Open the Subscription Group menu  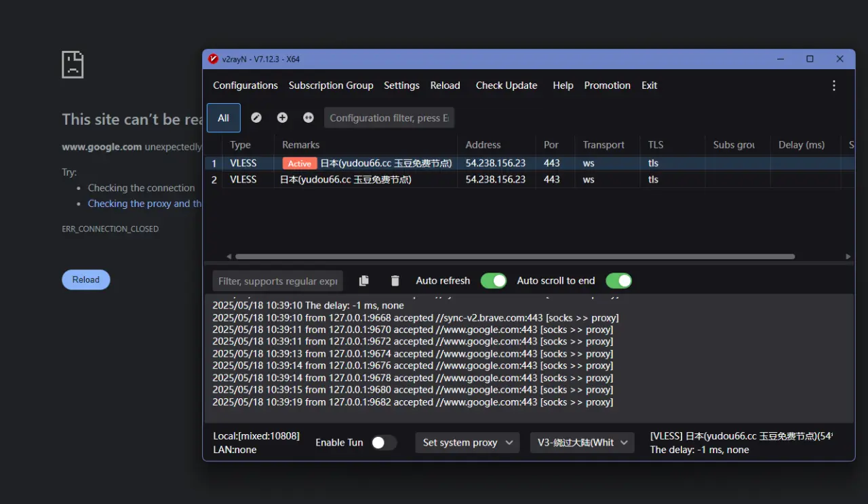click(331, 85)
